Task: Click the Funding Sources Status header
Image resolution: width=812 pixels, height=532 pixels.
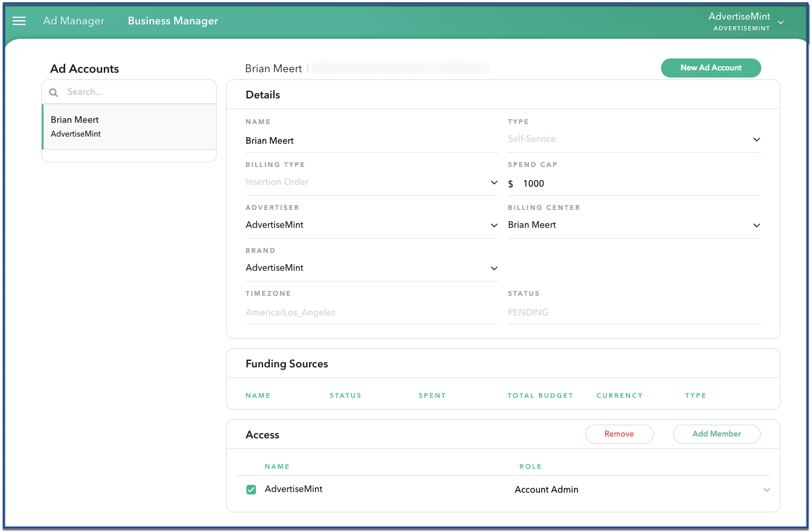Action: [345, 395]
